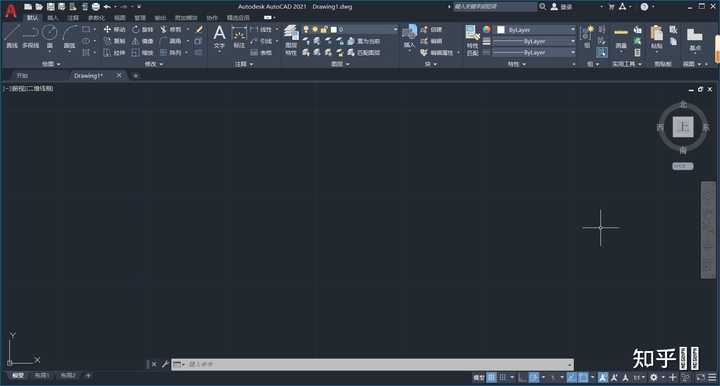The width and height of the screenshot is (720, 386).
Task: Add a new drawing tab with plus
Action: [x=135, y=76]
